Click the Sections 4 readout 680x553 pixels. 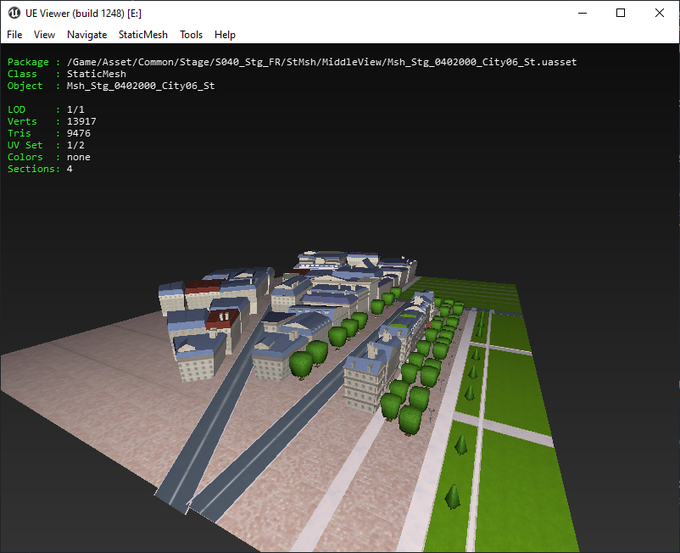pos(69,169)
